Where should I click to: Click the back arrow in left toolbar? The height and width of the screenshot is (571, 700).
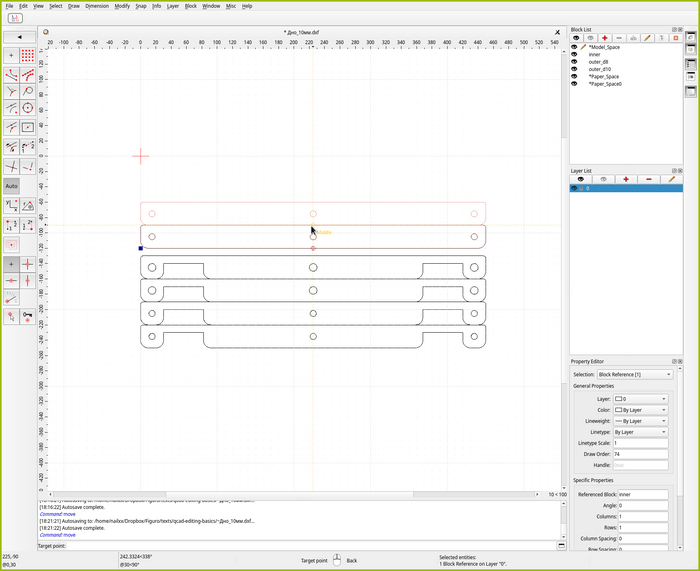[19, 37]
